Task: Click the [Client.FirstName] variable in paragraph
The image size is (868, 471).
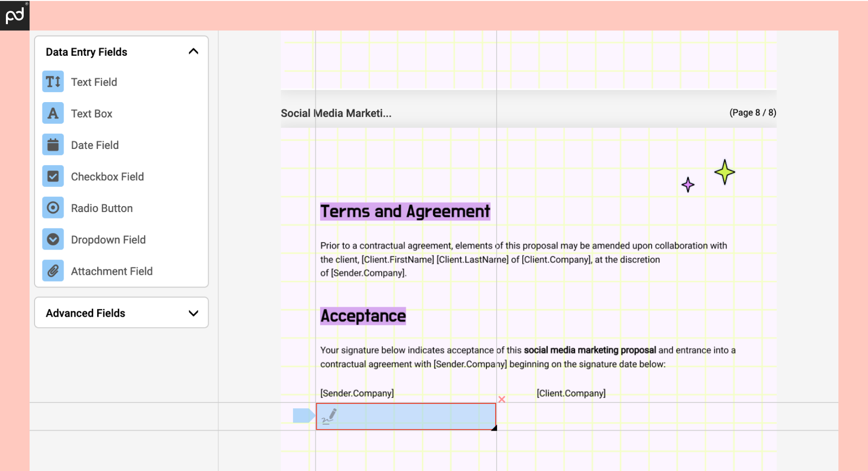Action: click(398, 259)
